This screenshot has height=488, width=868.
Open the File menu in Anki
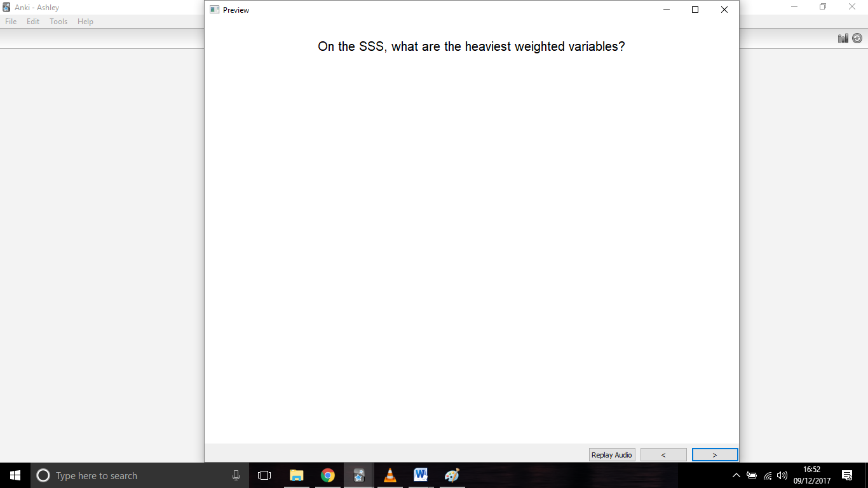(11, 22)
